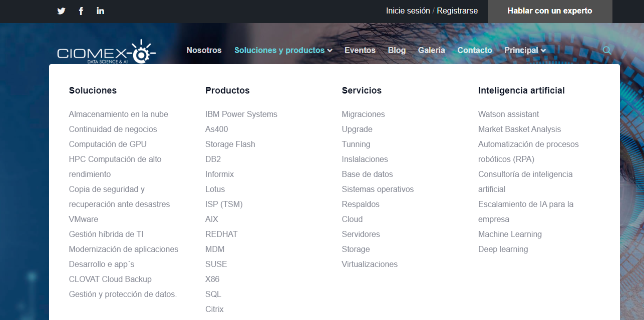Select Galería in the navigation
Screen dimensions: 644x320
(432, 50)
